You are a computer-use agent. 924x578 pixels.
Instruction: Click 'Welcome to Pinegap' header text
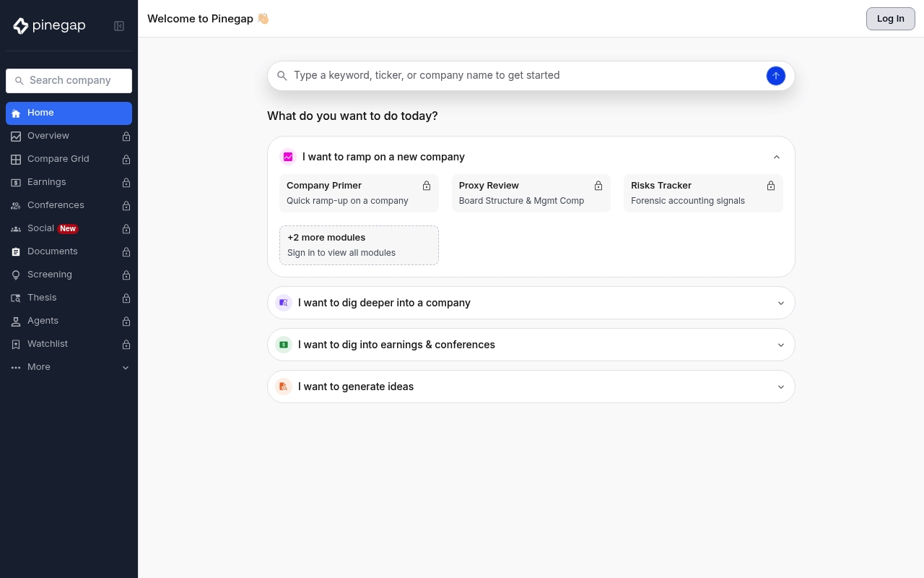pyautogui.click(x=208, y=19)
